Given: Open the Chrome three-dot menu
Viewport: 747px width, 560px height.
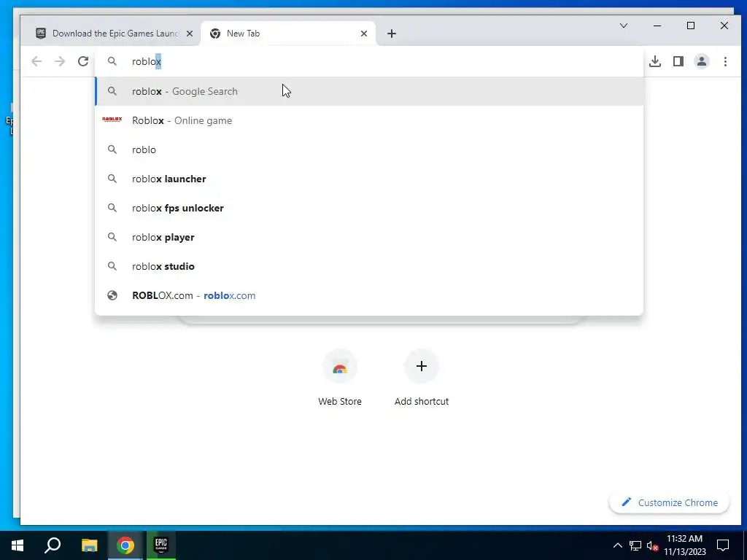Looking at the screenshot, I should (x=725, y=61).
